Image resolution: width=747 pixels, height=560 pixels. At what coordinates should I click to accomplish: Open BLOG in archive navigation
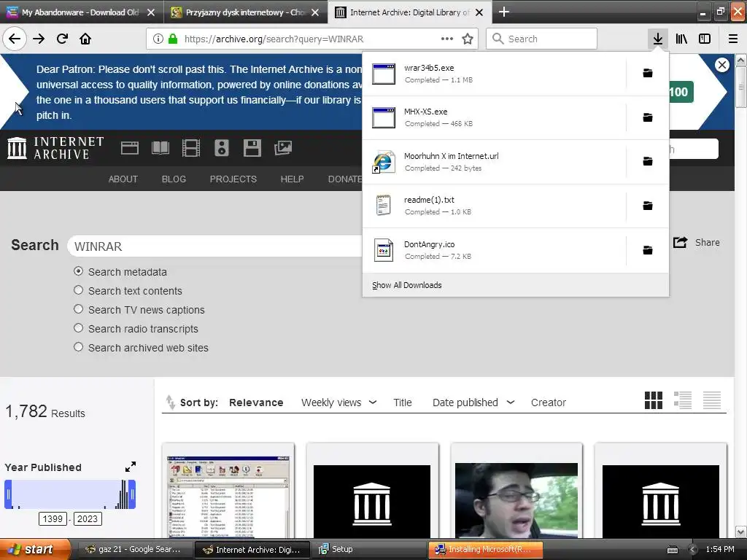[174, 179]
